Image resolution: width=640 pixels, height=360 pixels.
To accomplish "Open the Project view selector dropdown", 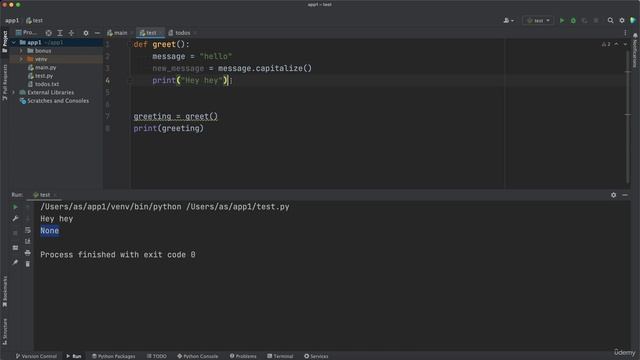I will coord(26,33).
